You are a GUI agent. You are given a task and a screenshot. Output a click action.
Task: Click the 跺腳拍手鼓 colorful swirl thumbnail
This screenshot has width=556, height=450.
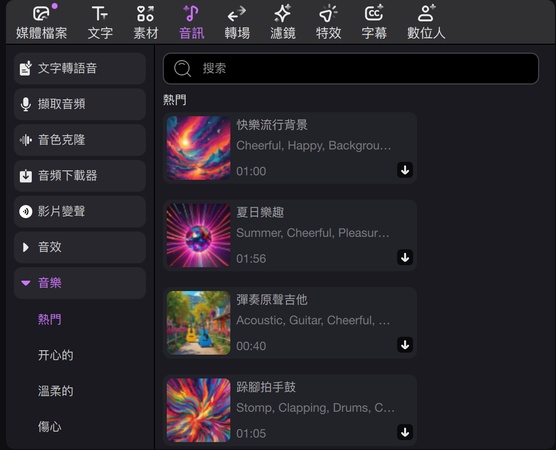pos(199,410)
